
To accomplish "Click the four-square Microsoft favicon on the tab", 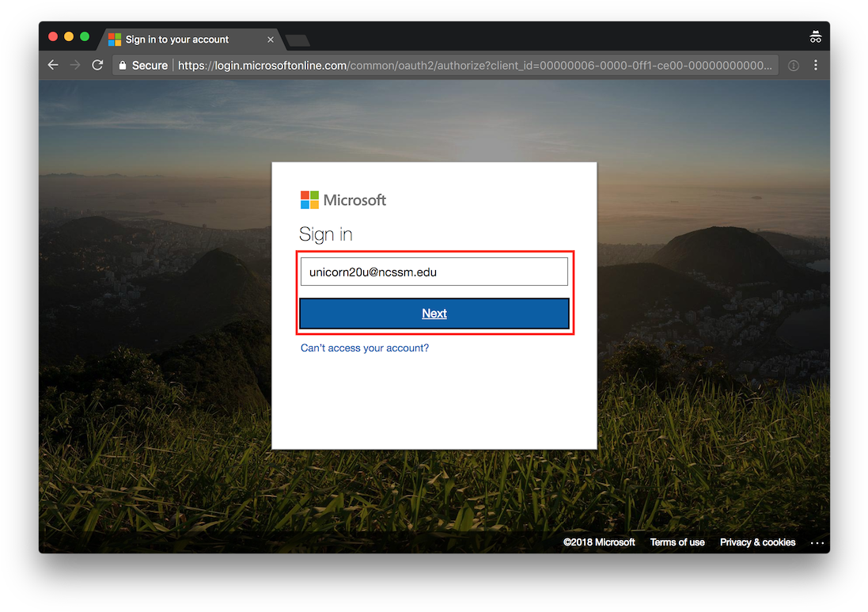I will click(113, 39).
